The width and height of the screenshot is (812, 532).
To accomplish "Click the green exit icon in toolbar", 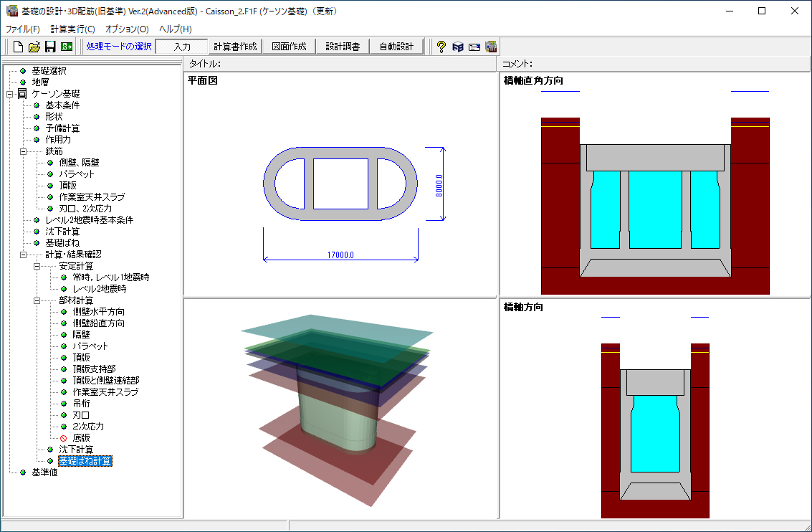I will pyautogui.click(x=67, y=47).
